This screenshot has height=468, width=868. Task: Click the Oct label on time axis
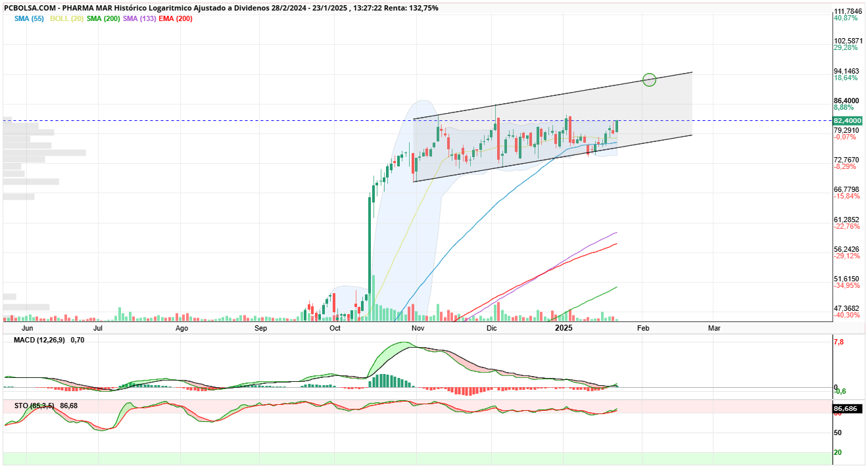coord(335,327)
